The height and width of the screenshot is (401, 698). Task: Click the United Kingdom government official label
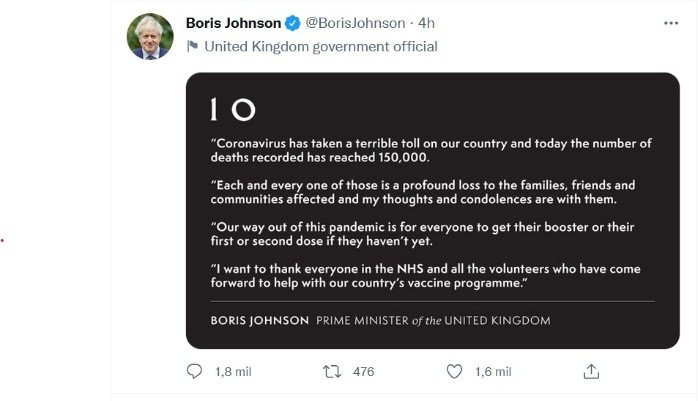320,46
